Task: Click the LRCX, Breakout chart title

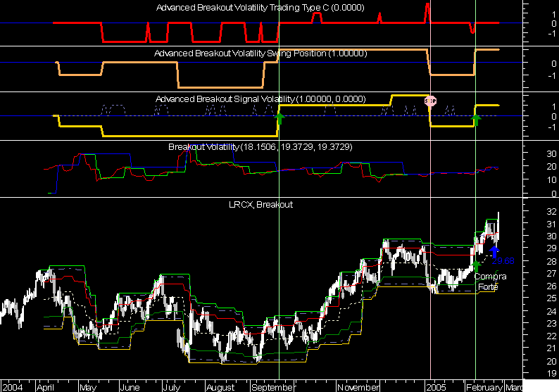Action: click(x=260, y=204)
